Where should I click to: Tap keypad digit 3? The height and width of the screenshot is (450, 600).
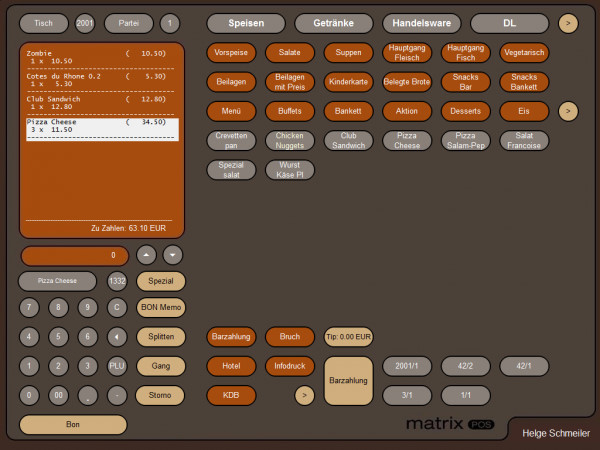click(x=88, y=366)
